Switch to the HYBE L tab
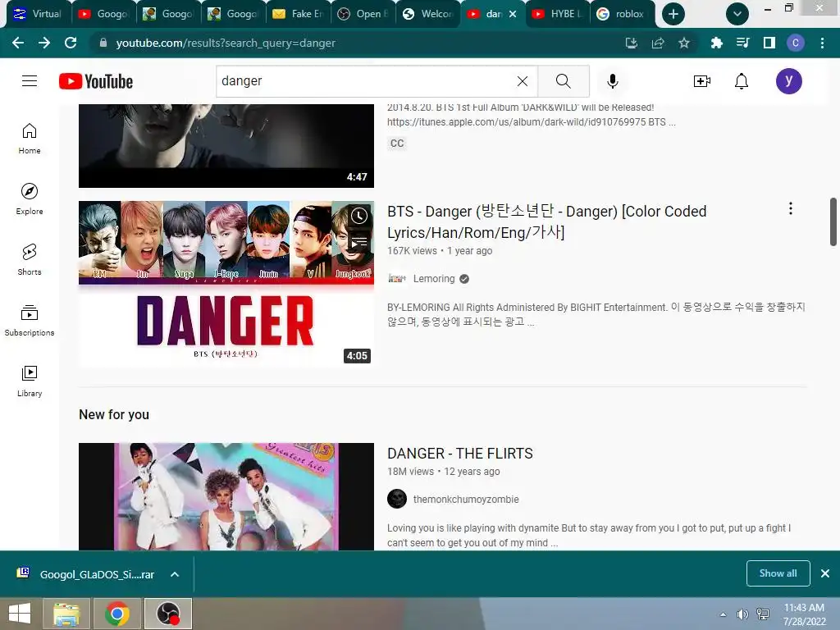 click(x=558, y=14)
